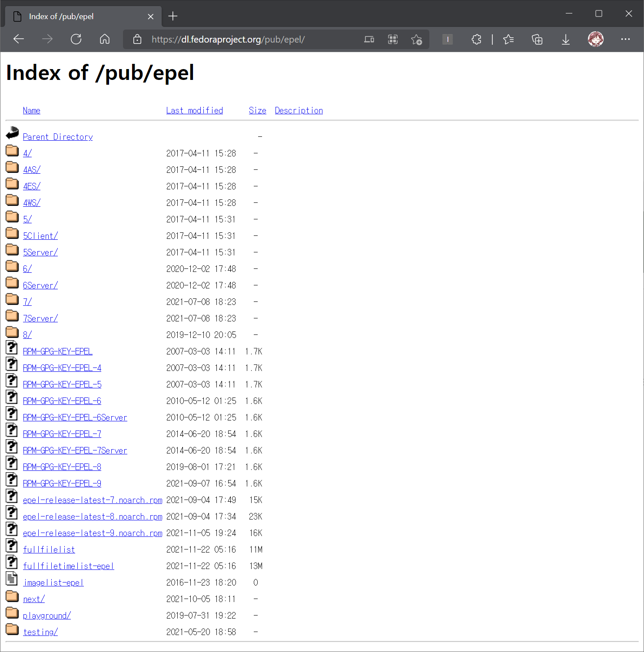
Task: Open the browser extensions menu
Action: pos(476,40)
